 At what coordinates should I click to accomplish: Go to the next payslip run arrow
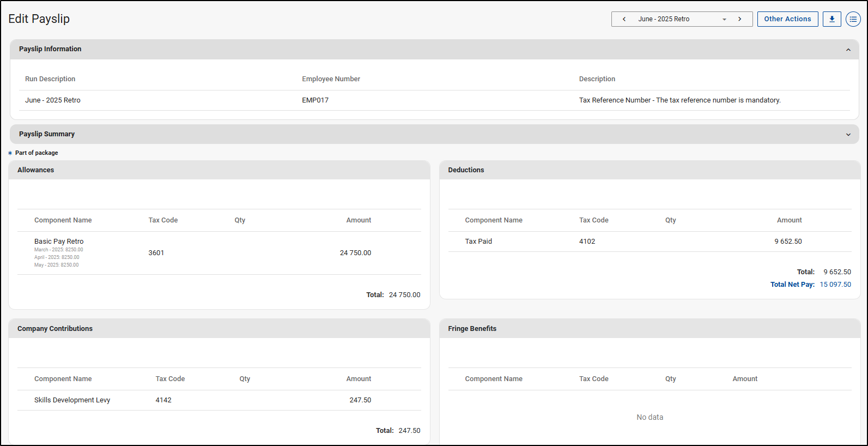tap(739, 19)
